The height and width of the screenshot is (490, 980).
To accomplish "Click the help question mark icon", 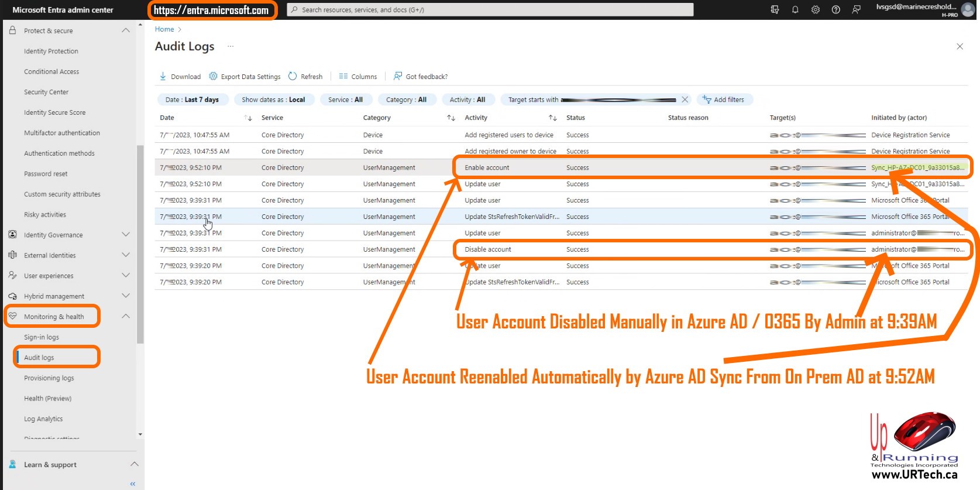I will point(836,10).
